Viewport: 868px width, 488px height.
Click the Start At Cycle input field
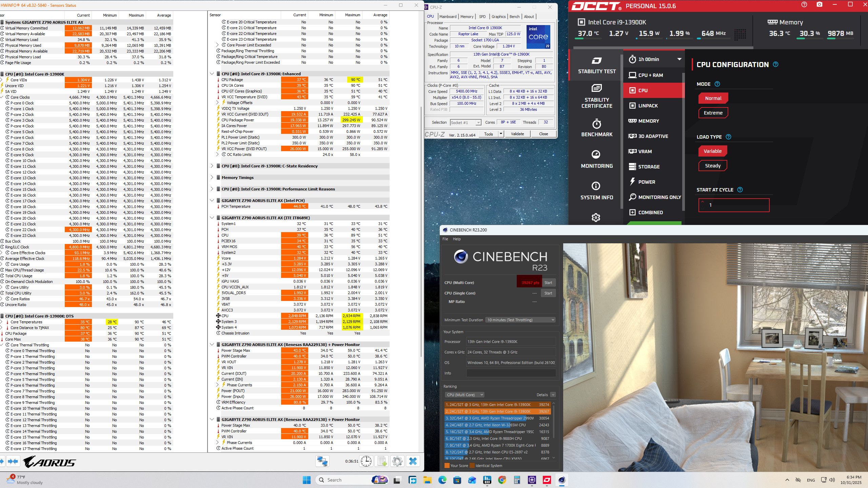click(x=734, y=205)
